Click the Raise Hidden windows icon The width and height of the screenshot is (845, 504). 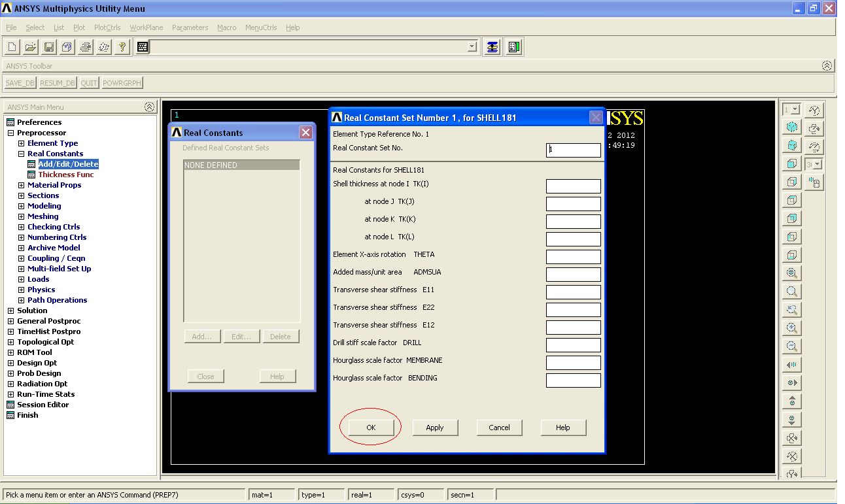pos(492,47)
